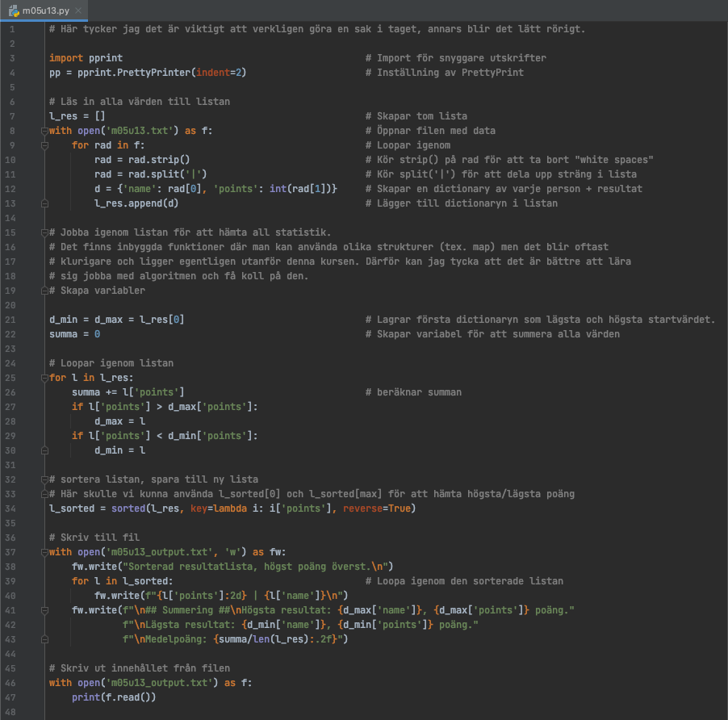
Task: Collapse the 'sortera listan' comment block
Action: pos(44,479)
